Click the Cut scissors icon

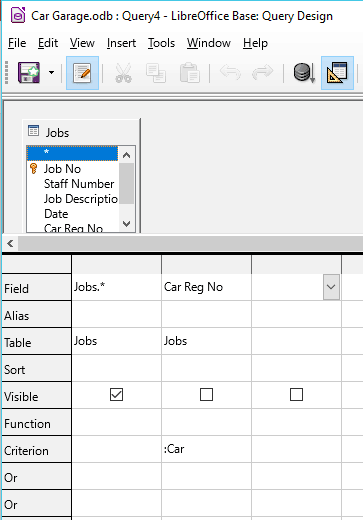[123, 73]
